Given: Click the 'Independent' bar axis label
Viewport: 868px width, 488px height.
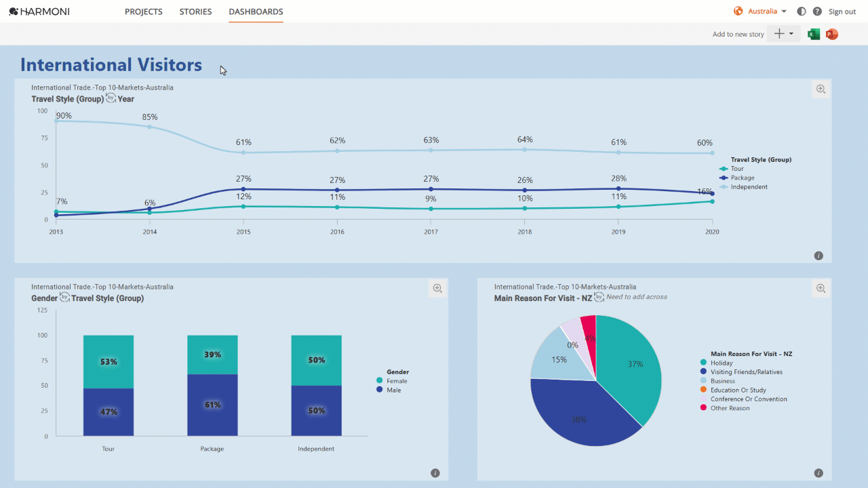Looking at the screenshot, I should [x=316, y=449].
